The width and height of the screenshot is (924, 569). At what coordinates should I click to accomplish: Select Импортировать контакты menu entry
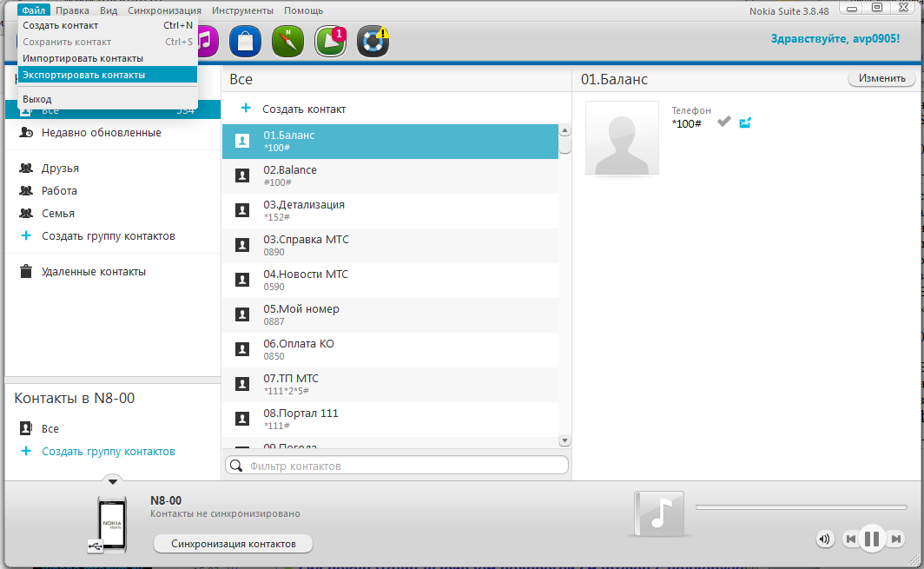coord(82,58)
